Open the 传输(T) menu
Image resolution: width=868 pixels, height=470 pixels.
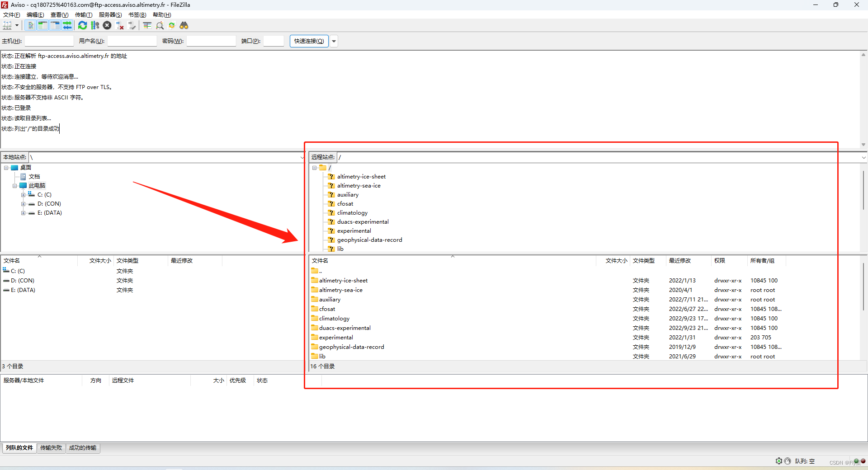(x=84, y=15)
